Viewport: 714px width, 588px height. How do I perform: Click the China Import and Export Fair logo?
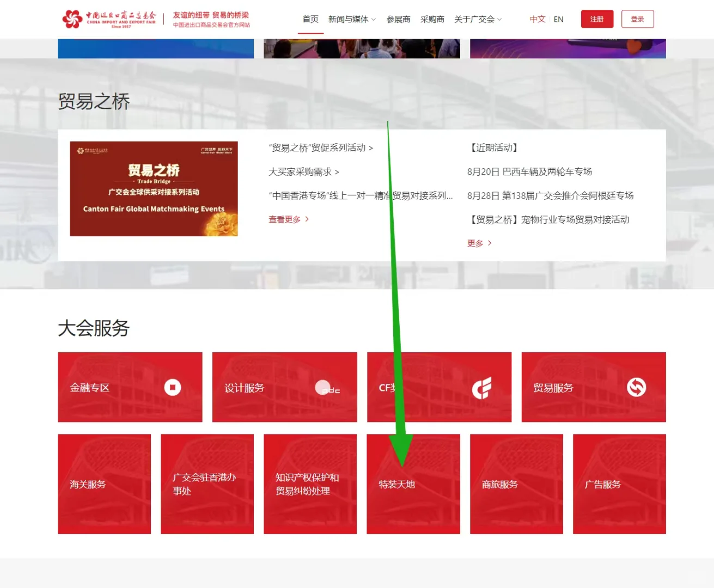tap(109, 18)
